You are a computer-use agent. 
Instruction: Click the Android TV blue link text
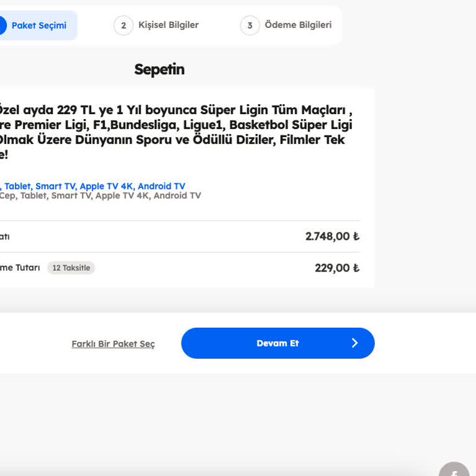(x=161, y=186)
